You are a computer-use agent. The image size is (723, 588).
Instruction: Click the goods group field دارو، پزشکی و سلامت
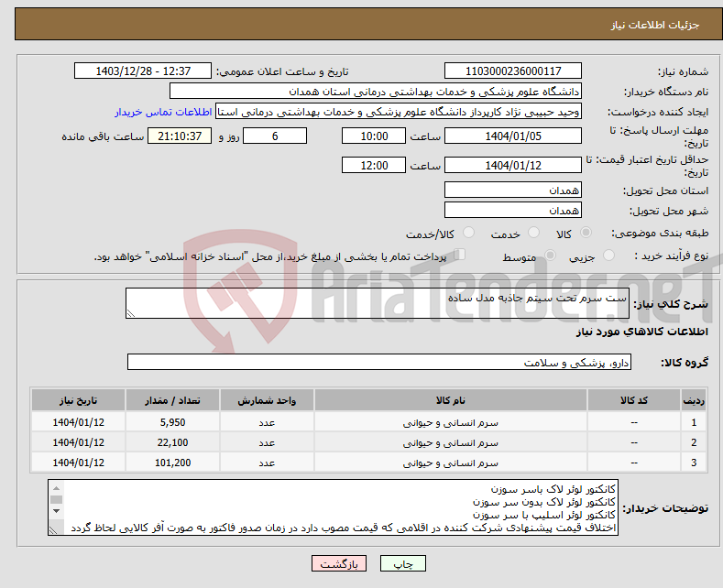pos(379,362)
